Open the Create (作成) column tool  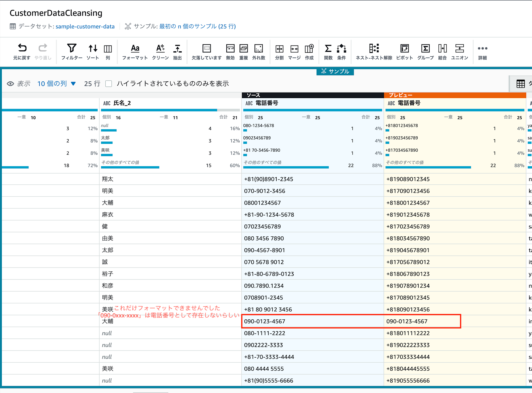click(x=309, y=52)
